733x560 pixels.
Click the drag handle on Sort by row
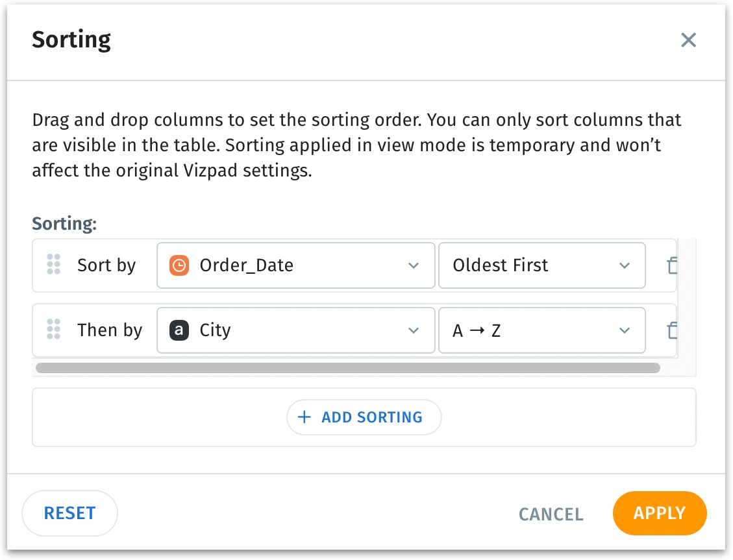tap(54, 265)
